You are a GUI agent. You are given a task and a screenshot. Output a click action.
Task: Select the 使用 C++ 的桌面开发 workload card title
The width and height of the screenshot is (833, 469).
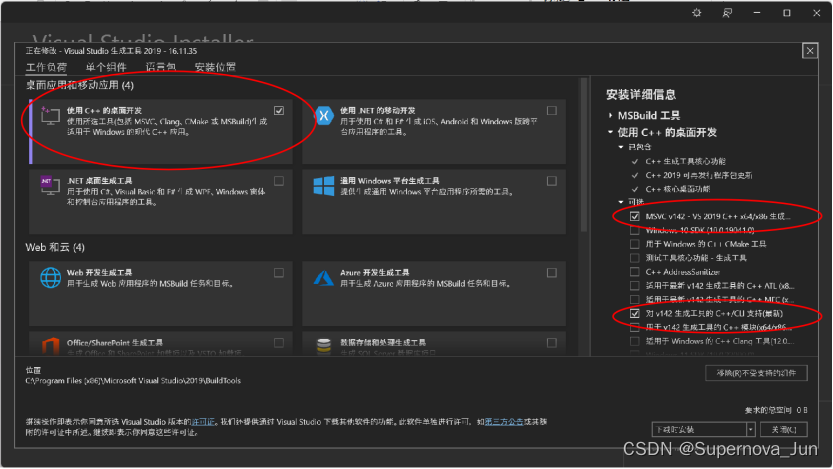[104, 110]
